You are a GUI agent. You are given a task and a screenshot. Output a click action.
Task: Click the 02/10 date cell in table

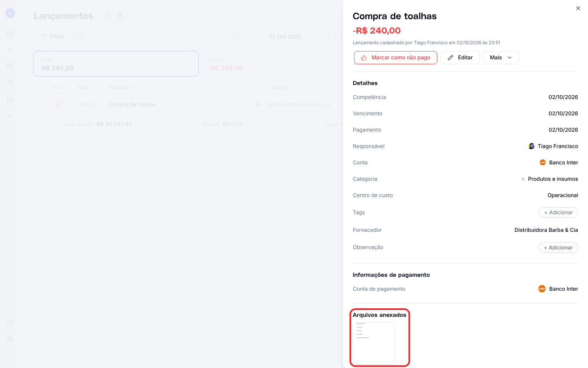(x=87, y=105)
